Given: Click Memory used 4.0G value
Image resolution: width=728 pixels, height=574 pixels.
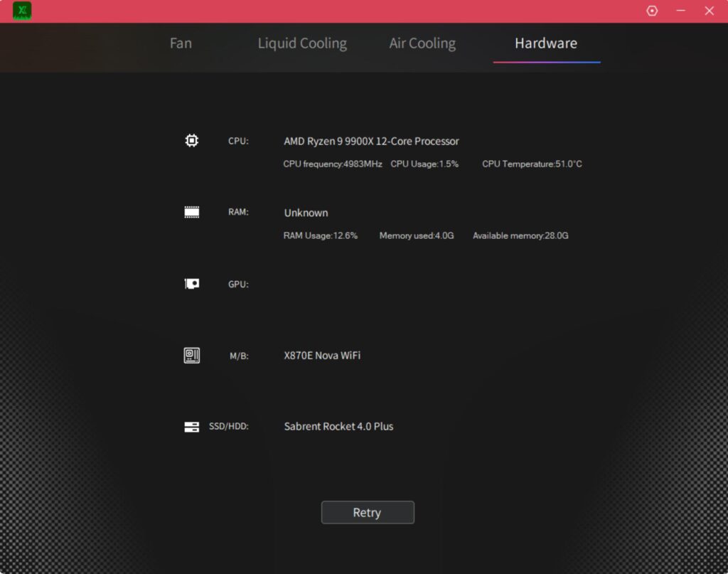Looking at the screenshot, I should (x=417, y=235).
